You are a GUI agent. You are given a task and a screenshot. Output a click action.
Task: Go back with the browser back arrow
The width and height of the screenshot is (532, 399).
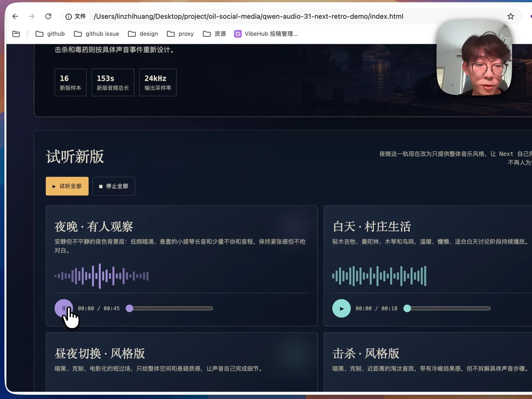(x=15, y=16)
